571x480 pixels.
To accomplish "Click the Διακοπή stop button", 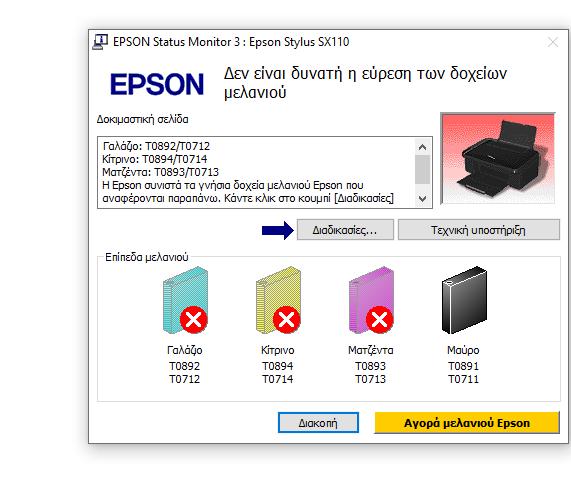I will (318, 423).
